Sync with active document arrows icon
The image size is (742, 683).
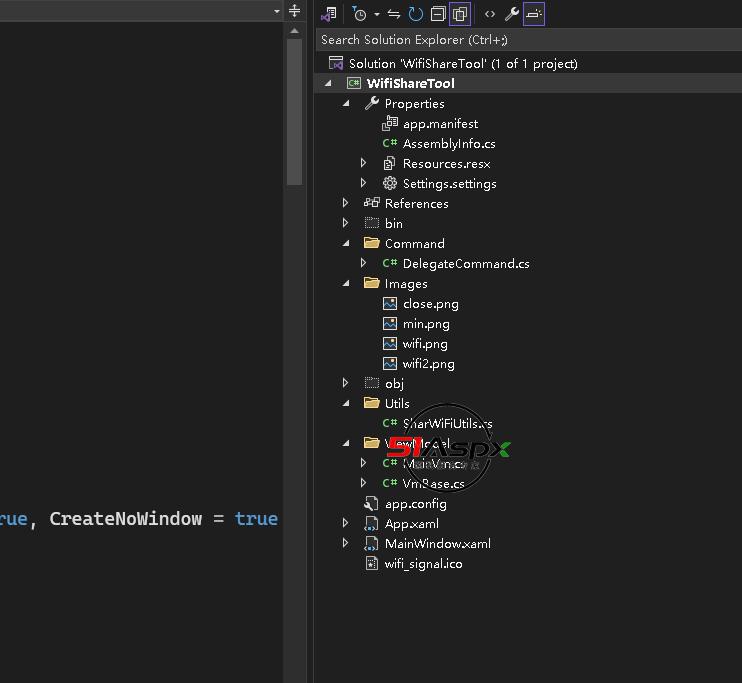coord(394,14)
